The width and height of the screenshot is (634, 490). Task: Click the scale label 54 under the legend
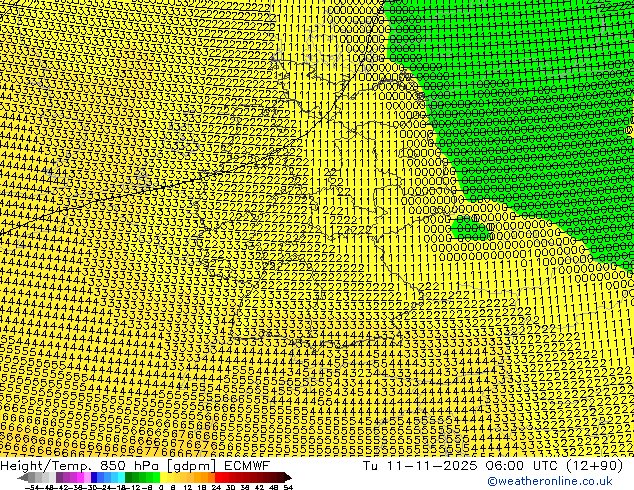point(288,487)
